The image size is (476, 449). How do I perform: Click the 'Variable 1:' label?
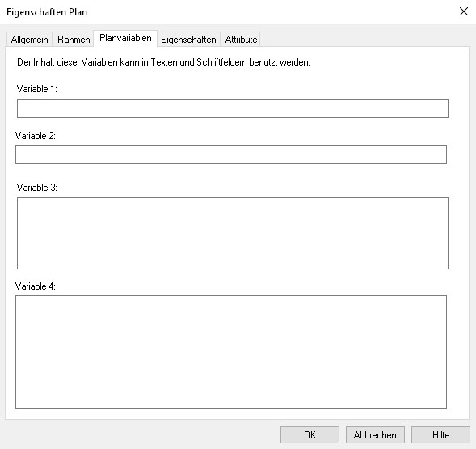click(36, 89)
